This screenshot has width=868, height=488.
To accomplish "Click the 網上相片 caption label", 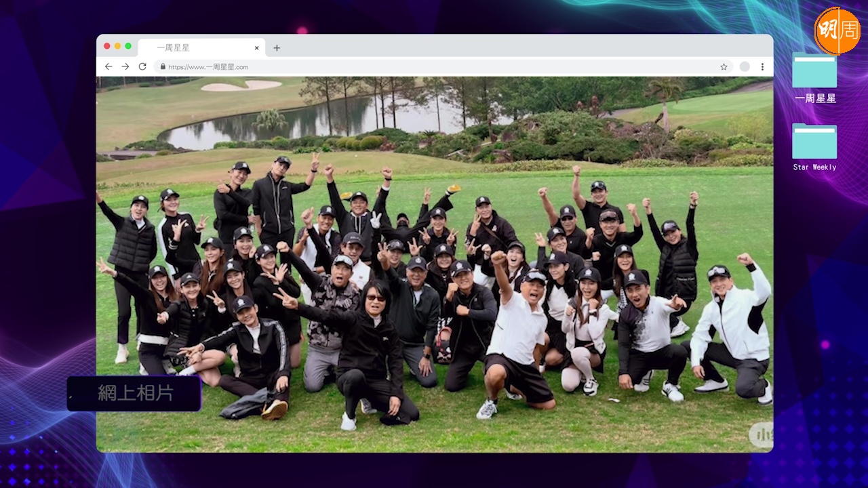I will [x=134, y=394].
